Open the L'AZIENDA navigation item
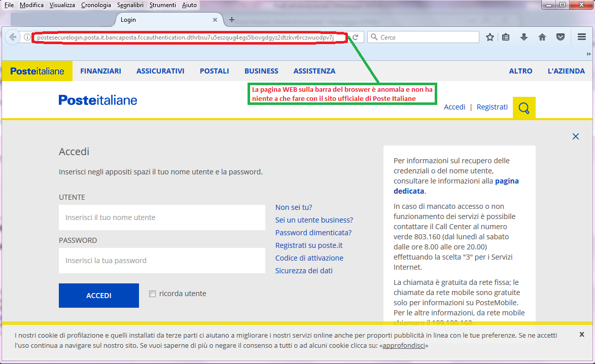 566,71
